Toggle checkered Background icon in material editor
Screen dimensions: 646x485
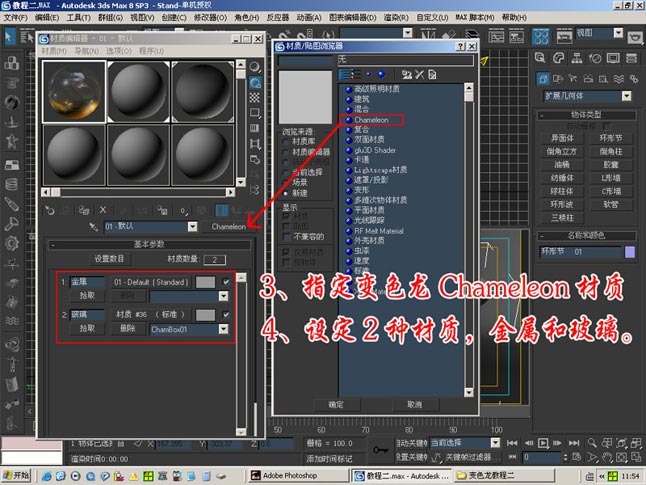pos(255,98)
